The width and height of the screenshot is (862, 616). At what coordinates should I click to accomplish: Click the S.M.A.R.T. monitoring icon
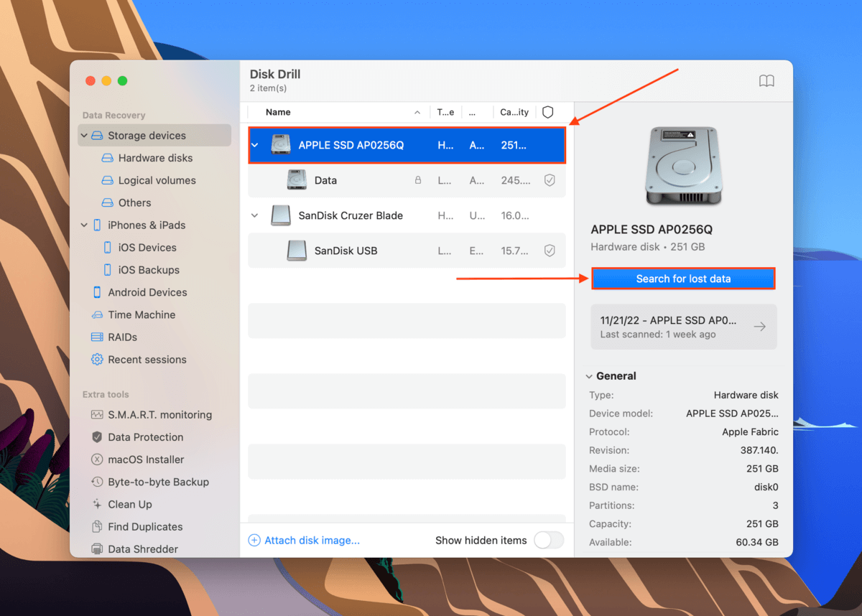97,414
